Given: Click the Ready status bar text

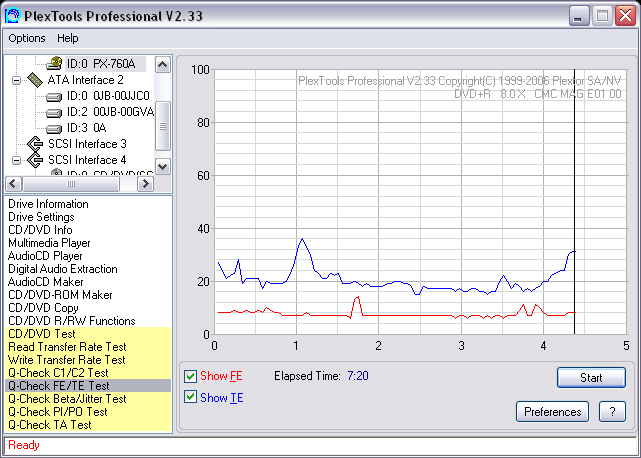Looking at the screenshot, I should coord(24,445).
